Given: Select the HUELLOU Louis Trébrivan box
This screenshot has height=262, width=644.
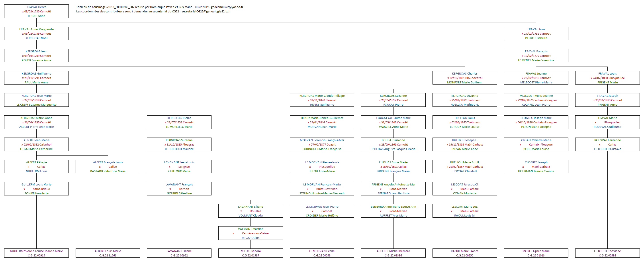Looking at the screenshot, I should (464, 122).
